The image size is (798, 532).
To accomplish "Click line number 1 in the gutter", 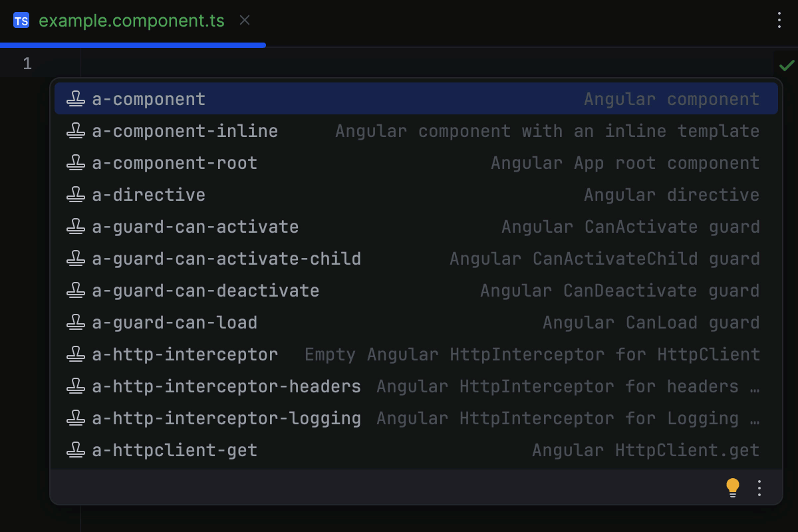I will tap(27, 63).
